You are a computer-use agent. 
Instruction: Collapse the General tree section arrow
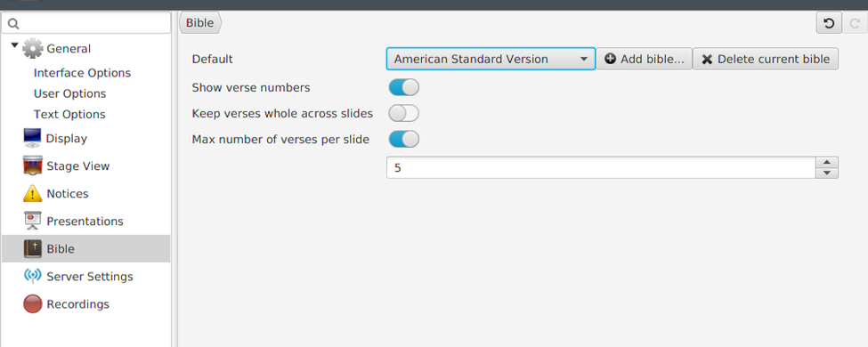click(x=14, y=44)
